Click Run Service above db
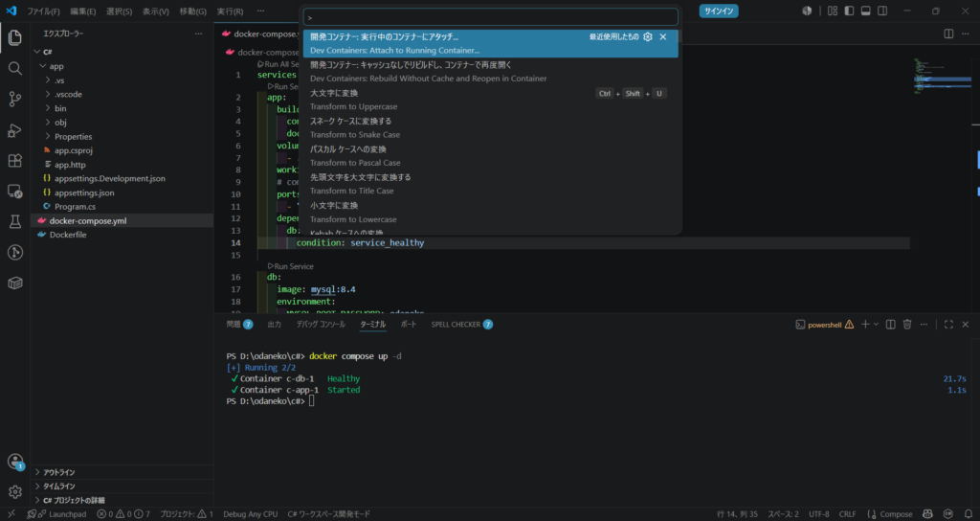 click(x=291, y=266)
